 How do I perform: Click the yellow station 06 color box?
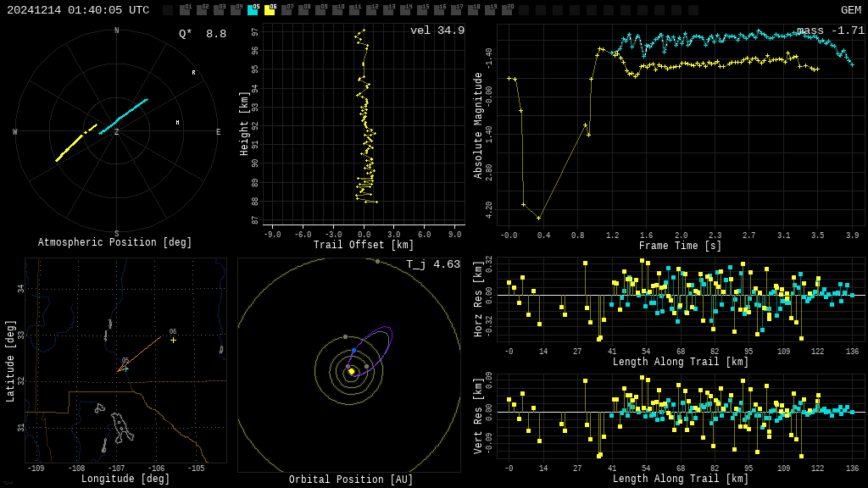[x=270, y=10]
